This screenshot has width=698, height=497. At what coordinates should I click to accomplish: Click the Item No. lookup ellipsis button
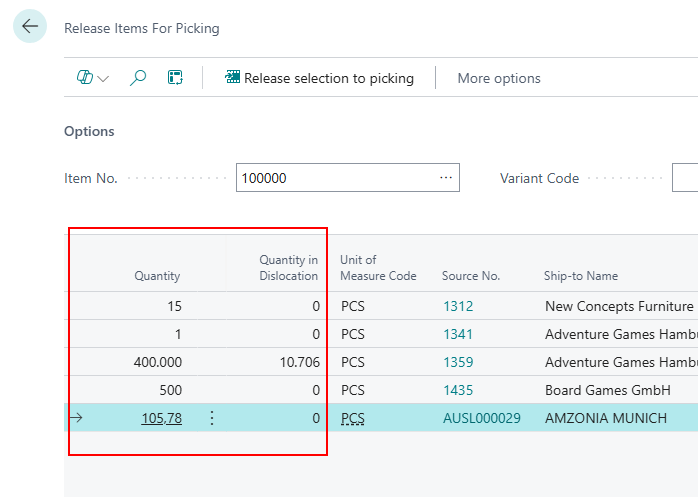[x=446, y=178]
